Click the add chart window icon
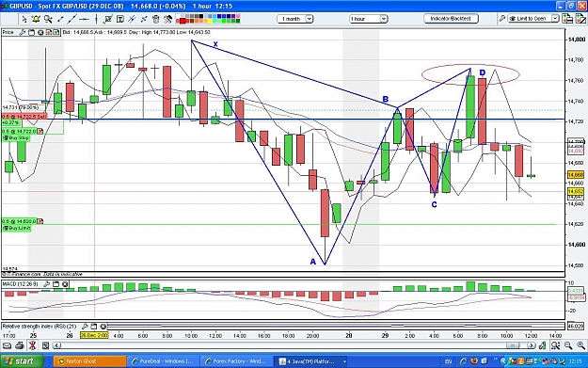The height and width of the screenshot is (368, 588). pos(567,19)
